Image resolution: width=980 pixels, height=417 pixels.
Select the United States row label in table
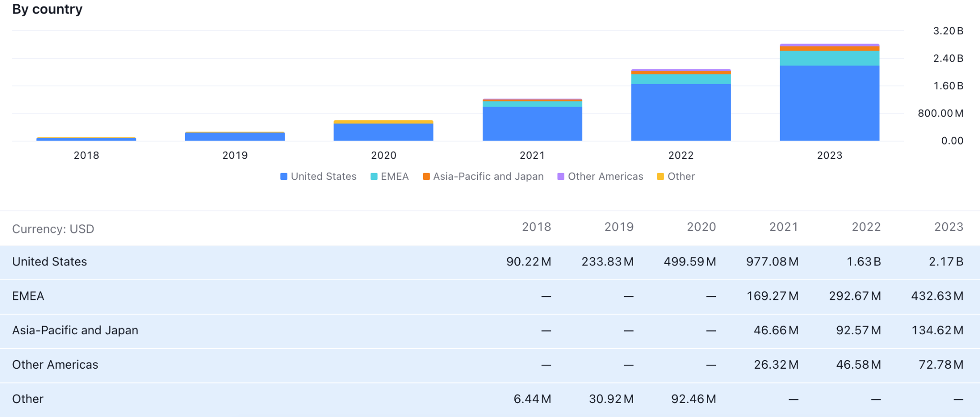[x=50, y=262]
